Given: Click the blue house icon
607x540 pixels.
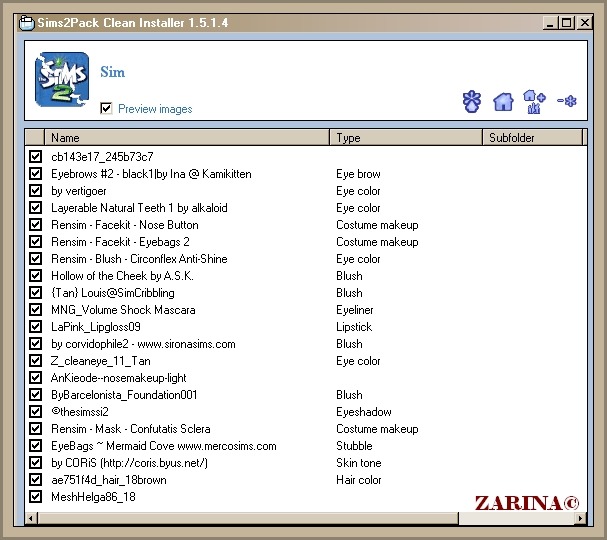Looking at the screenshot, I should (503, 102).
